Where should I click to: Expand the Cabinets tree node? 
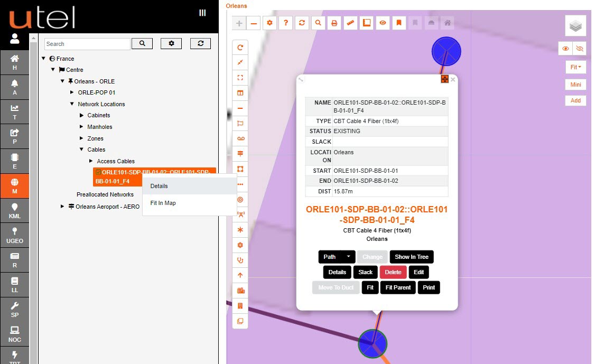click(81, 115)
